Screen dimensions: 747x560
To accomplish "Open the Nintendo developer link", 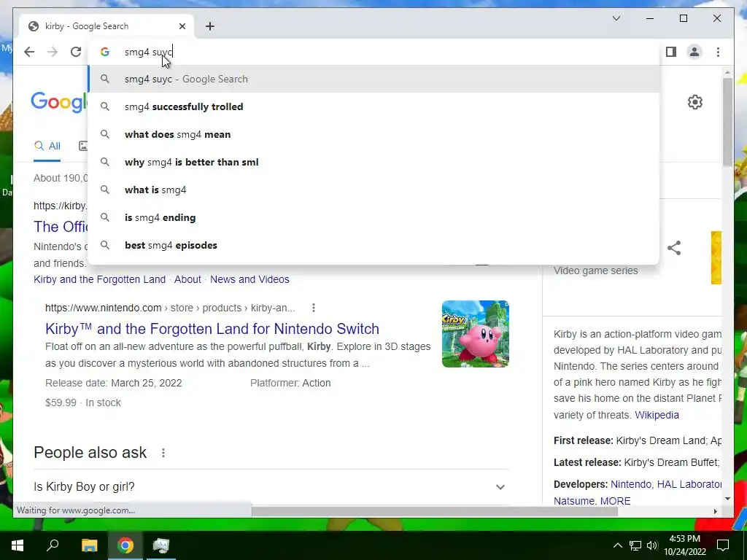I will click(x=631, y=484).
